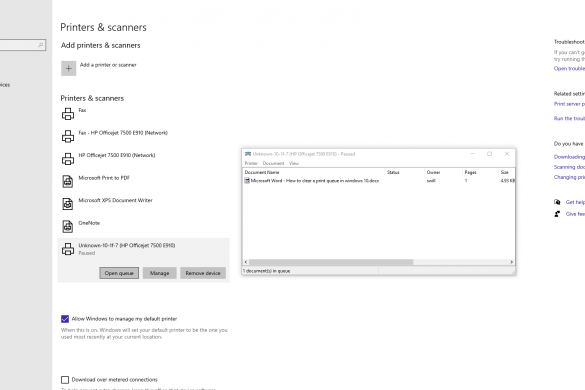This screenshot has width=585, height=390.
Task: Sort queue by Owner column header
Action: [x=443, y=172]
